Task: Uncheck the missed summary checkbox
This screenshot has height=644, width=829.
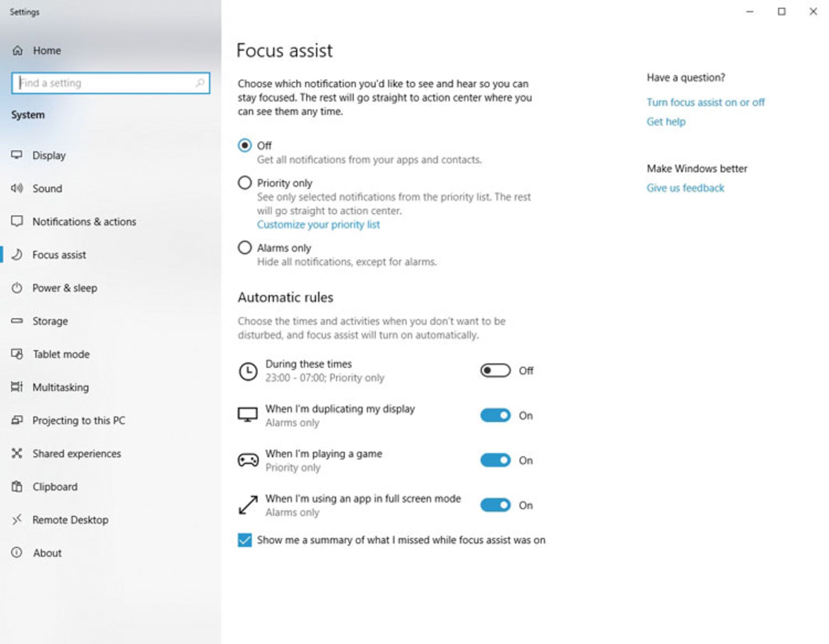Action: [245, 540]
